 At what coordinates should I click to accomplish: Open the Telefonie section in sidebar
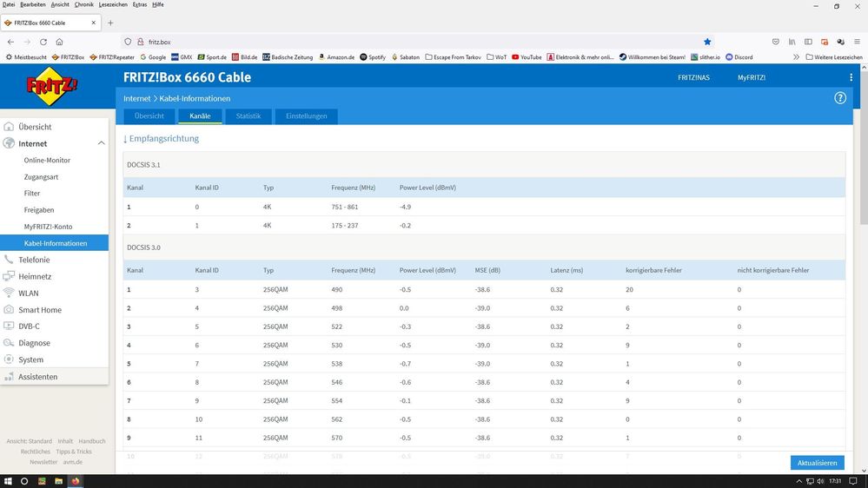pos(34,260)
